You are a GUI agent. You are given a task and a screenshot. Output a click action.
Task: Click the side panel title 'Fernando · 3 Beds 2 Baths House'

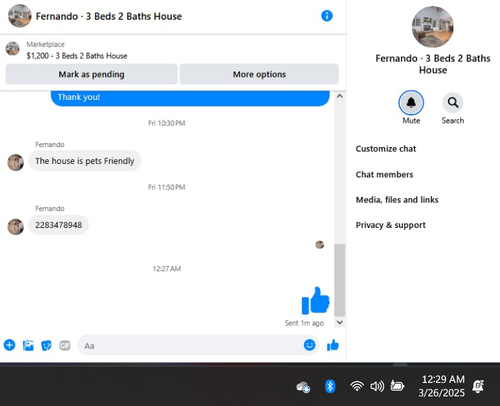[x=433, y=64]
